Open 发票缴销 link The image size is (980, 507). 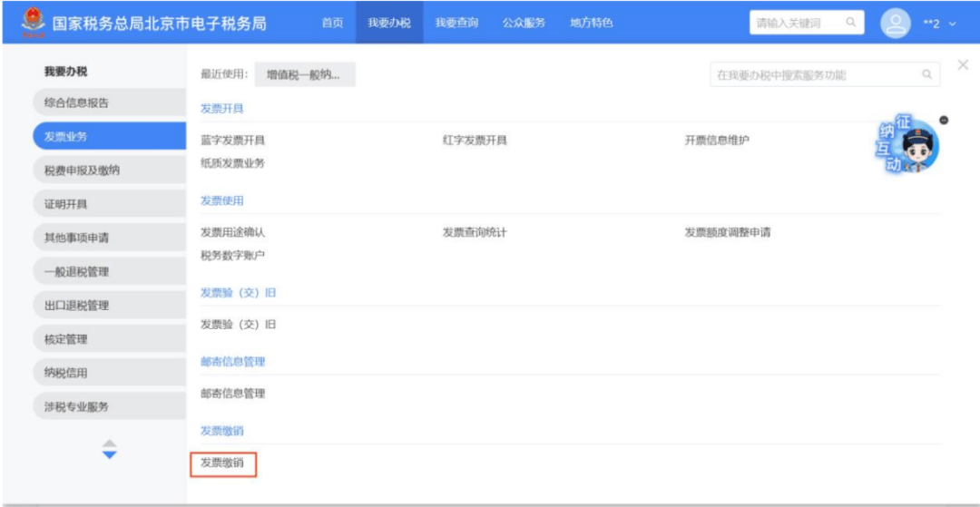coord(222,463)
